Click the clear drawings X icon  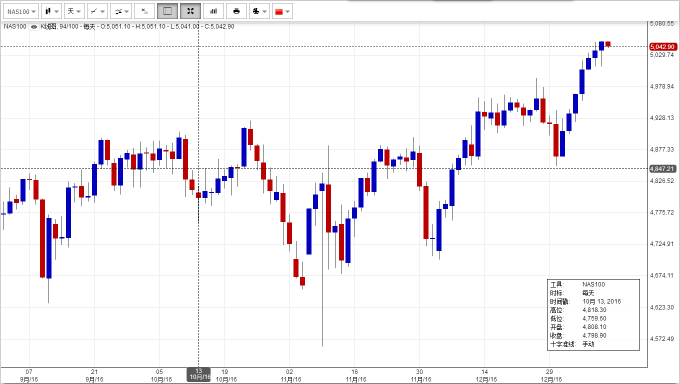(144, 11)
